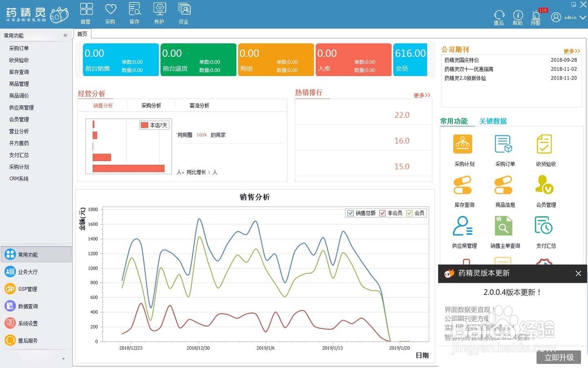The image size is (588, 368).
Task: Open 更多>> next to 热销排行
Action: coord(420,94)
